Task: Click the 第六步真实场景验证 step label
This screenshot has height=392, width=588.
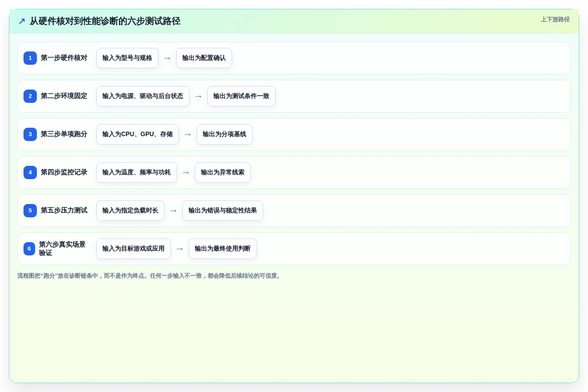Action: 62,249
